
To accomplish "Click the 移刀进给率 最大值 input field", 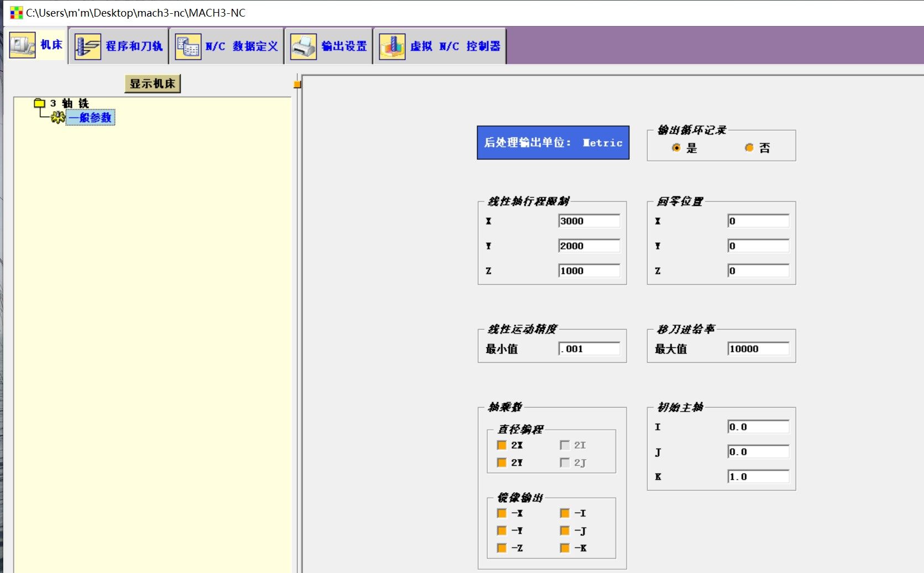I will point(758,349).
